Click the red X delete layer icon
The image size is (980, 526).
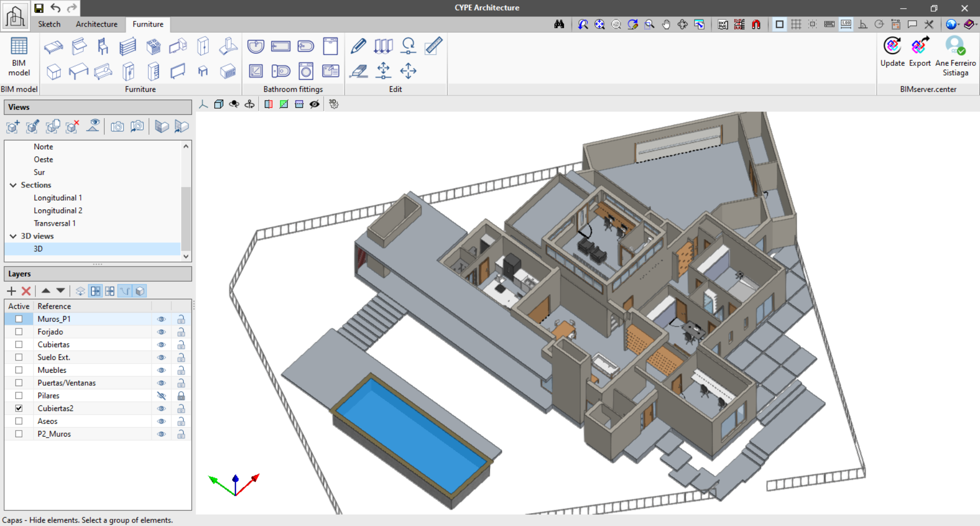click(x=26, y=291)
